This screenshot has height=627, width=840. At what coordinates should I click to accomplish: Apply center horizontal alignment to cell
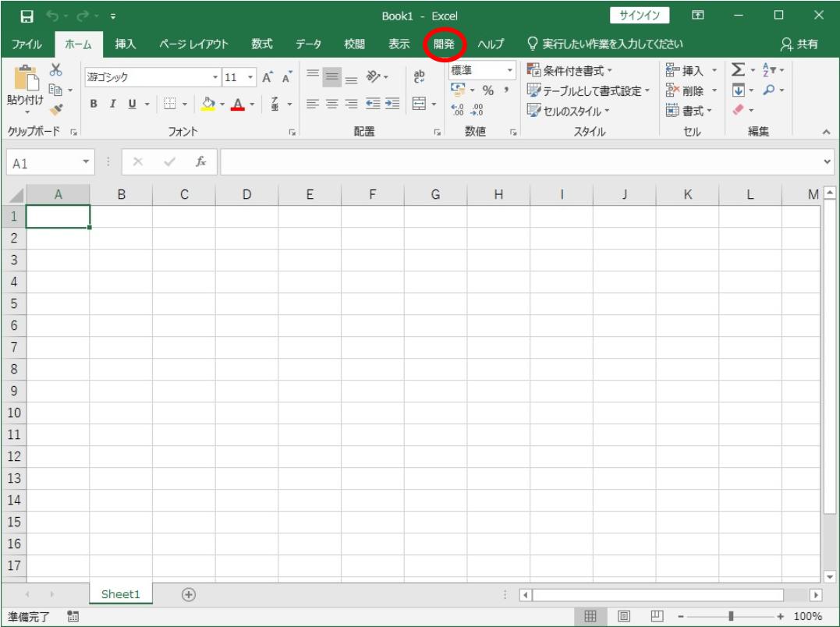tap(328, 103)
